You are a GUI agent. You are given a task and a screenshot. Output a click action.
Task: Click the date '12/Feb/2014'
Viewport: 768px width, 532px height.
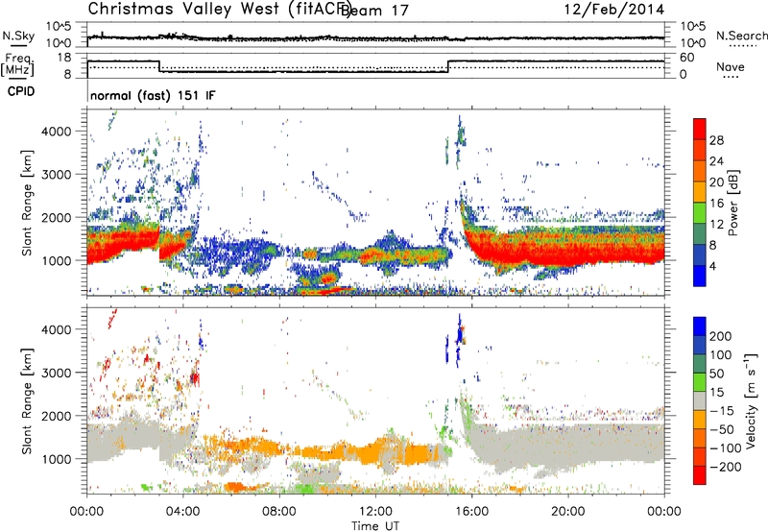click(614, 10)
